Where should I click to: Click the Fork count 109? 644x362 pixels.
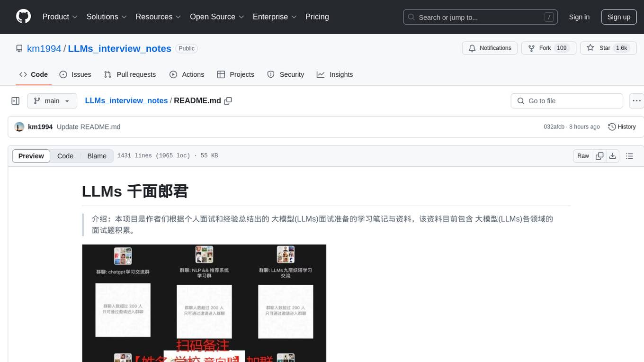(562, 48)
